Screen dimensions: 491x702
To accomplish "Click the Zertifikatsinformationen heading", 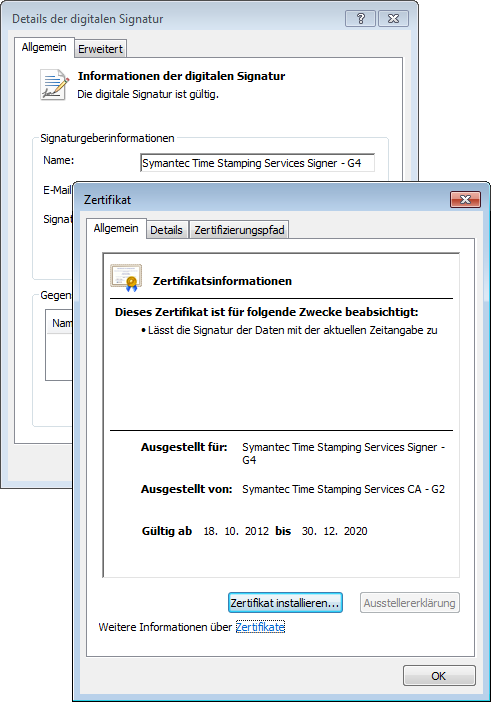I will click(x=222, y=281).
